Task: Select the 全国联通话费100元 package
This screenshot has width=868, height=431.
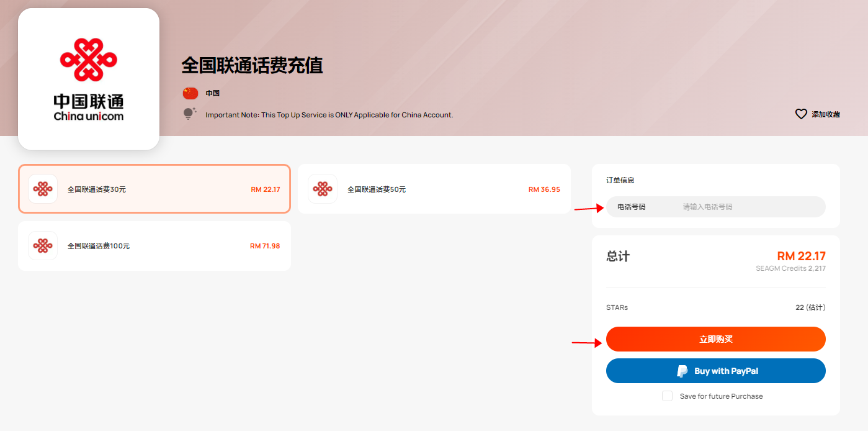Action: pyautogui.click(x=154, y=246)
